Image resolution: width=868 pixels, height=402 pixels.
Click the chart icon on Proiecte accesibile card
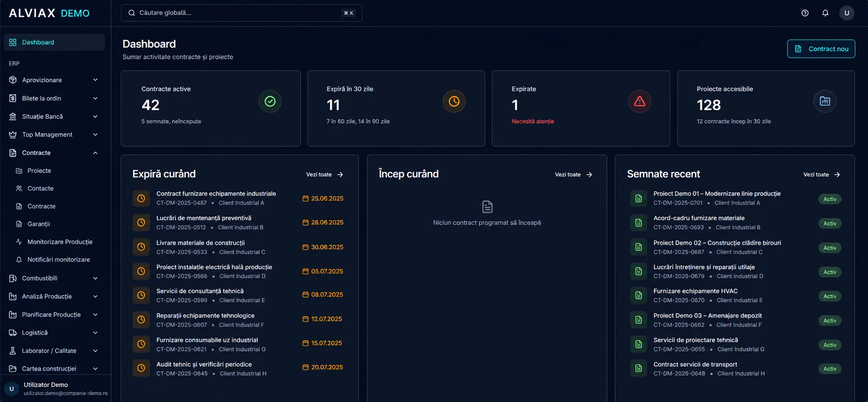coord(825,101)
